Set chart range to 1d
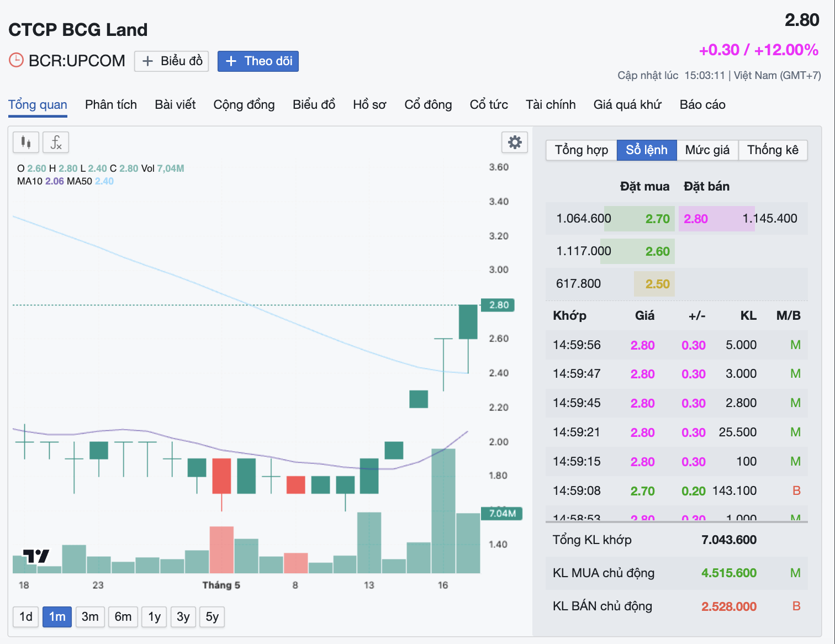 26,617
